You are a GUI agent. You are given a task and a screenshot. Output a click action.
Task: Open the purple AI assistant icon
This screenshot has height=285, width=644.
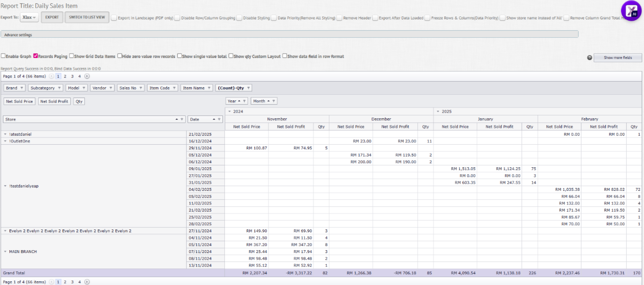pyautogui.click(x=630, y=11)
